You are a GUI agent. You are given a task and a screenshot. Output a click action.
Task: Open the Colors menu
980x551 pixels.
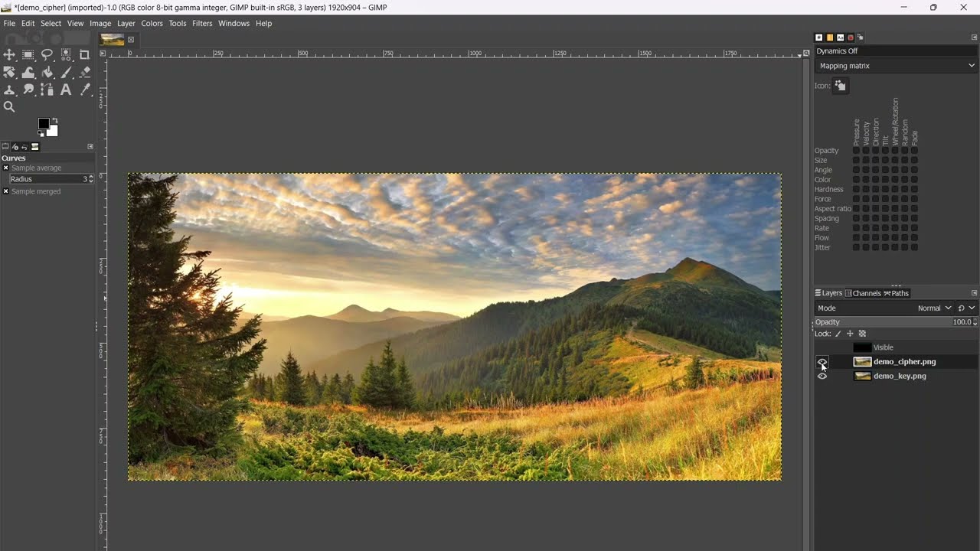click(152, 24)
